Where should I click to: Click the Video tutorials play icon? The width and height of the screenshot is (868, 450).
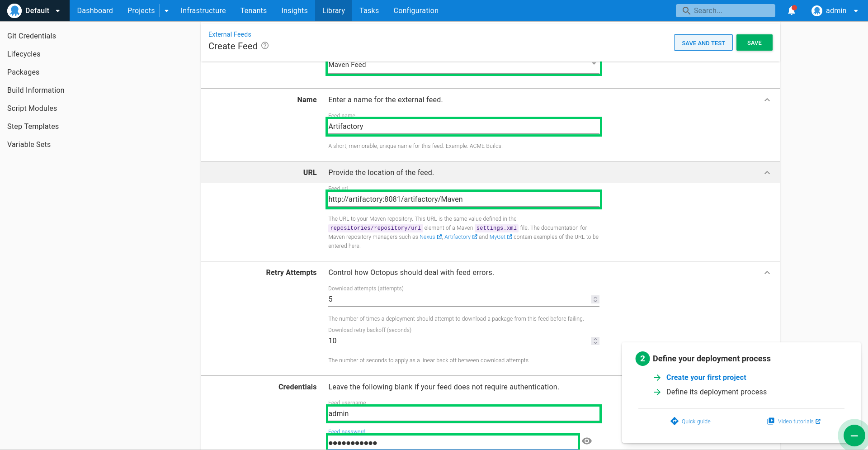pos(771,421)
